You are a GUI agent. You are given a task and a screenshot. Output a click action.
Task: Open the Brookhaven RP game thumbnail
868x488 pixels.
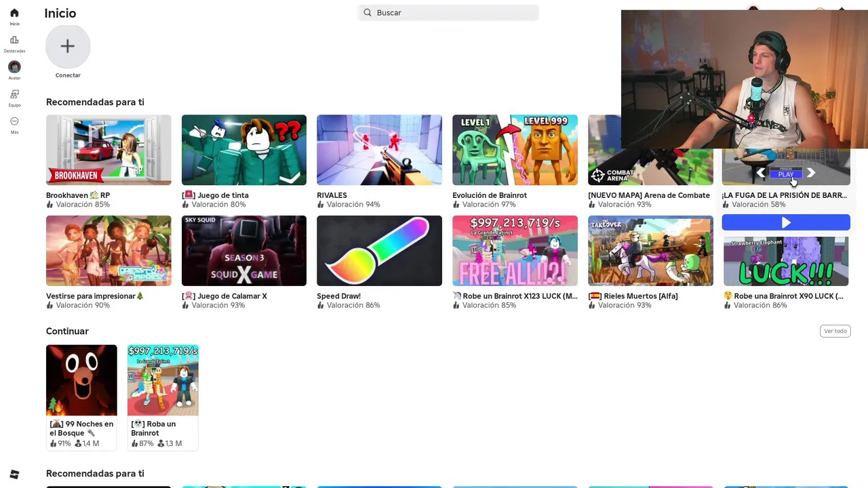point(108,150)
